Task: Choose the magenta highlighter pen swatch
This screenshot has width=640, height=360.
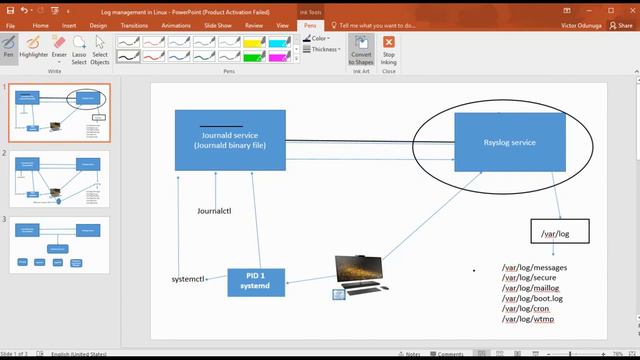Action: pos(280,56)
